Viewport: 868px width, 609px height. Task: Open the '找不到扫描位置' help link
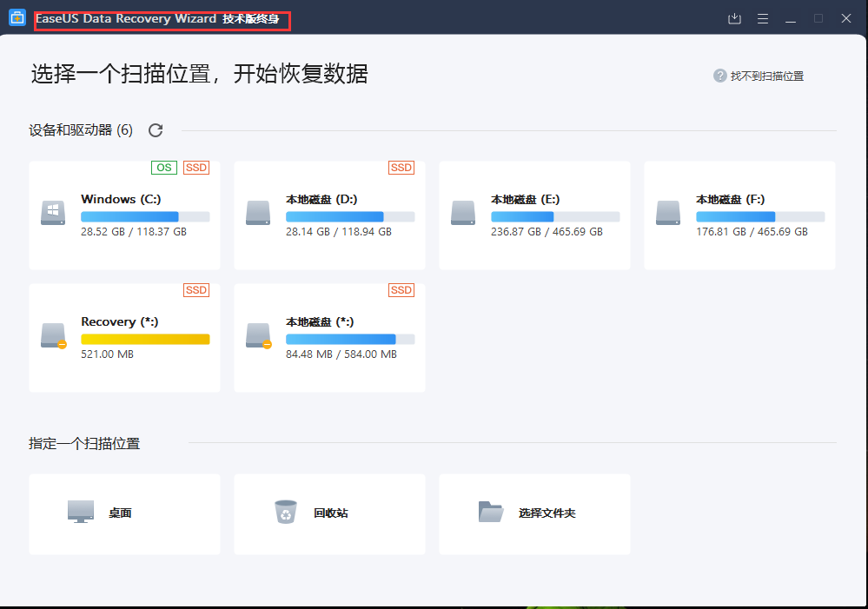coord(766,76)
